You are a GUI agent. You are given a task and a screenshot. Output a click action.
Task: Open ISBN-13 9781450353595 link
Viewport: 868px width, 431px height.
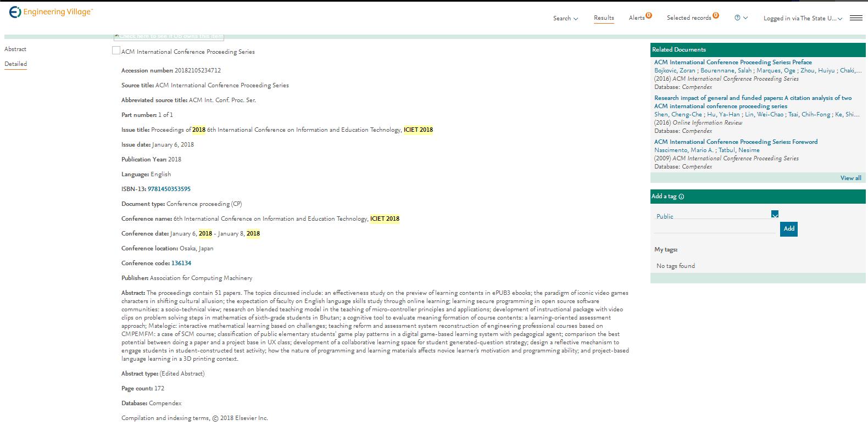(169, 189)
